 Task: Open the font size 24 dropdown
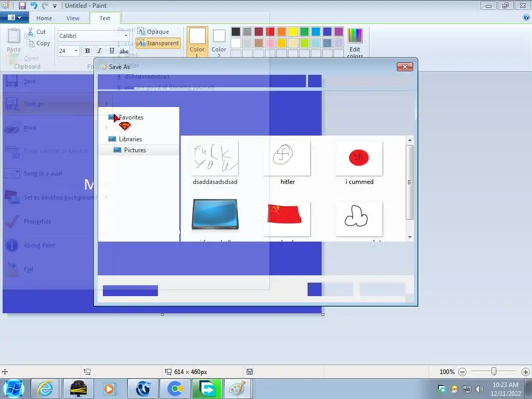pos(76,51)
